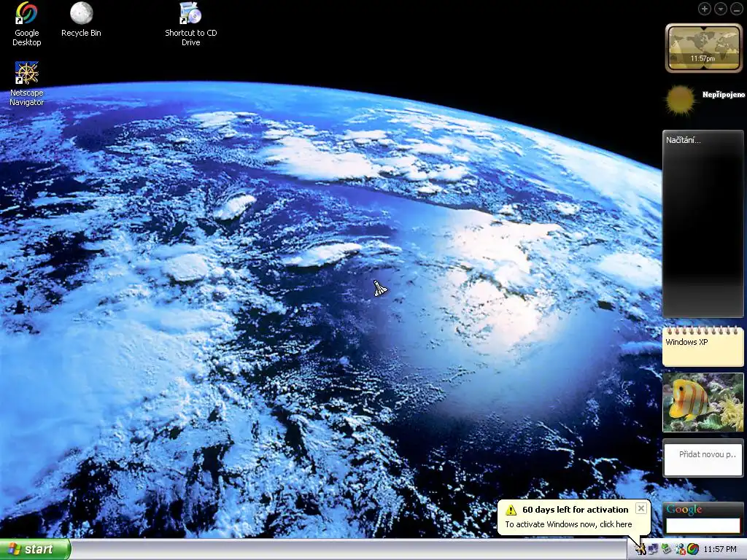Click the activation warning triangle icon

click(511, 510)
